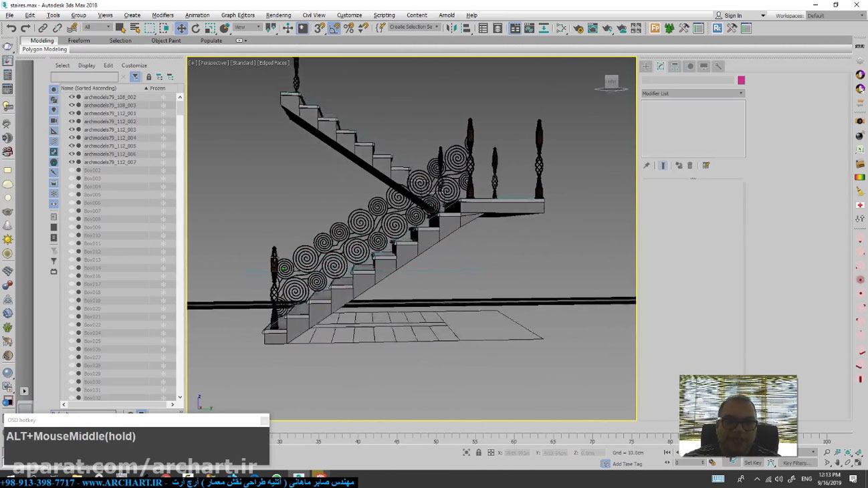Screen dimensions: 868x488
Task: Click the Add Time Tag label
Action: [627, 464]
